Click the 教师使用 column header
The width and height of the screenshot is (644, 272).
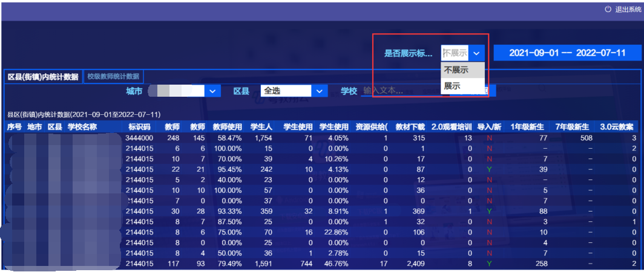click(x=227, y=127)
